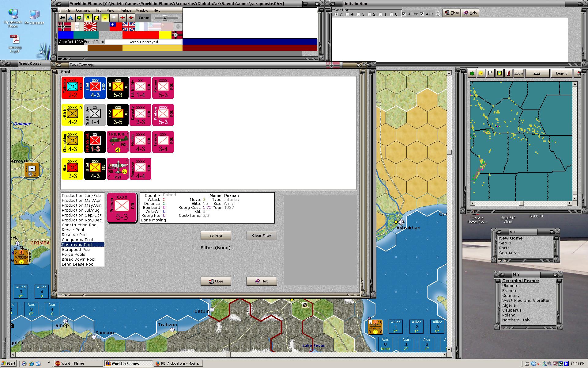Click the blue letter A toolbar icon

point(71,18)
